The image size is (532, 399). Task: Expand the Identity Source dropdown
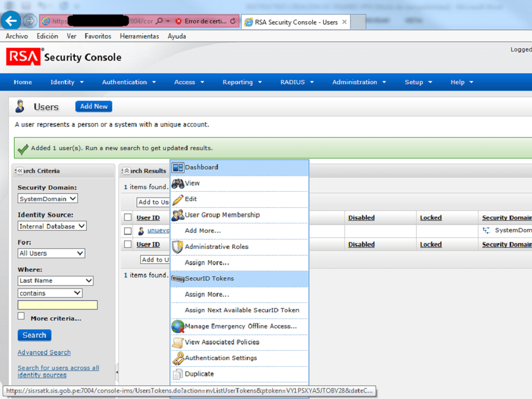pyautogui.click(x=52, y=226)
